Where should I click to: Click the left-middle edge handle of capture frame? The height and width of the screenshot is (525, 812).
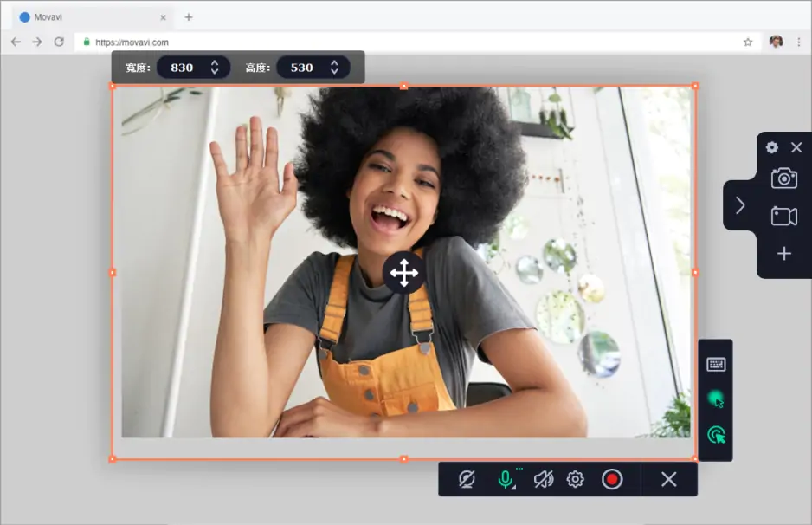113,273
